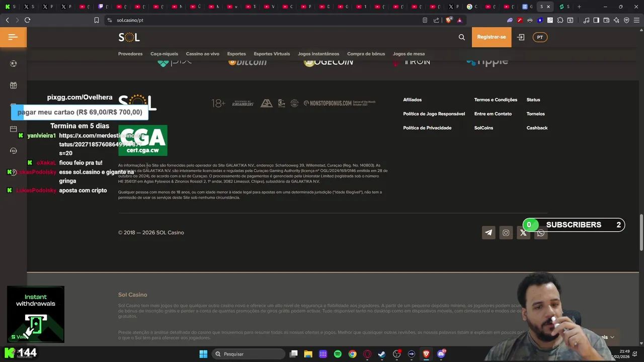This screenshot has height=362, width=644.
Task: Open Jogos de mesa in the navigation
Action: 409,54
